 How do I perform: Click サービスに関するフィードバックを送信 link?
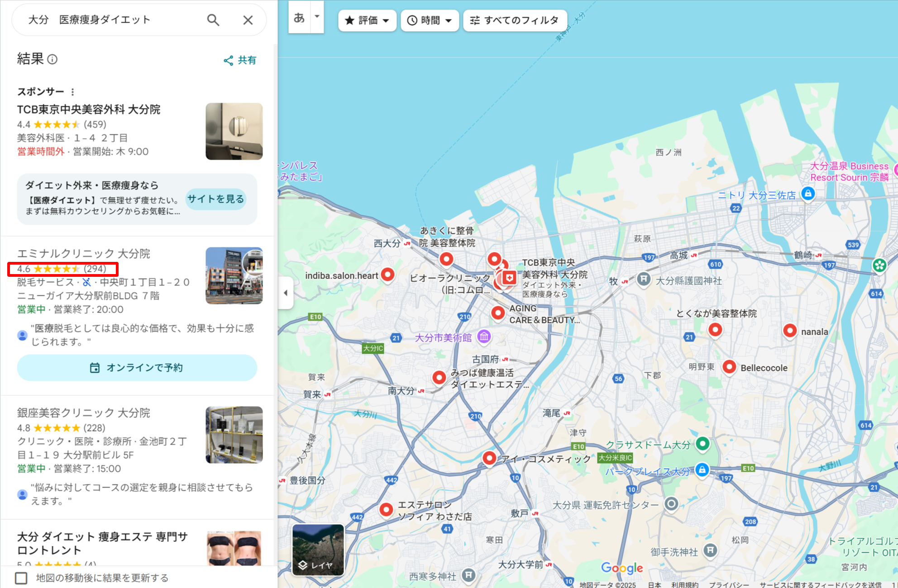click(x=820, y=584)
